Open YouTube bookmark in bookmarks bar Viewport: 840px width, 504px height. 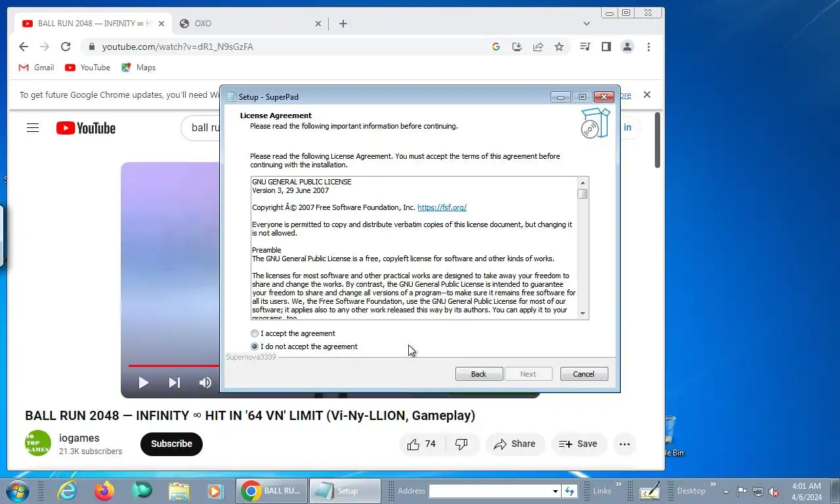point(87,68)
